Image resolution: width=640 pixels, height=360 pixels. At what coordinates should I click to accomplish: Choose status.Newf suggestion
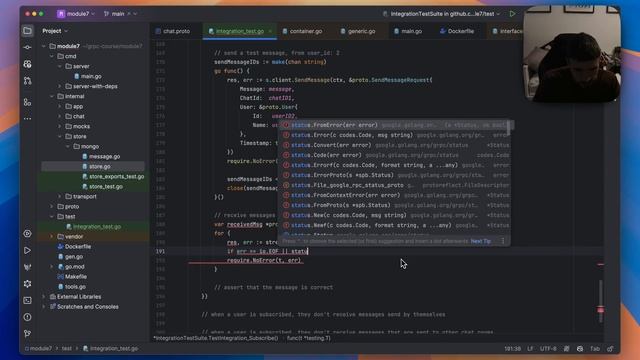pyautogui.click(x=394, y=225)
